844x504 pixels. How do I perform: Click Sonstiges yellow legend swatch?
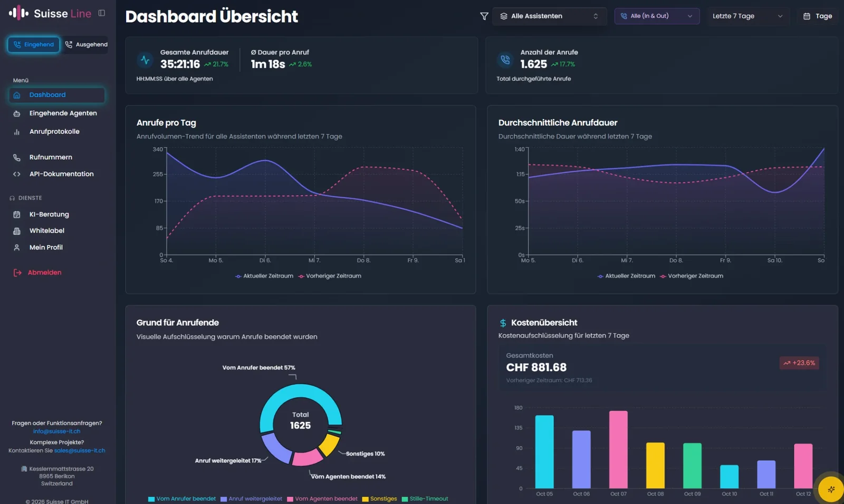coord(365,499)
